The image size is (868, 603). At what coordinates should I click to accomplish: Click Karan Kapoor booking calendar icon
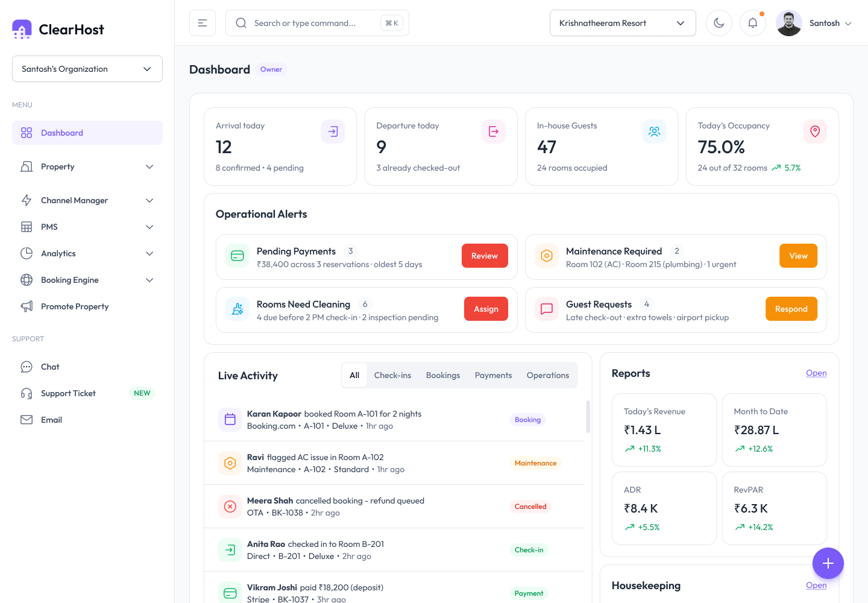tap(230, 420)
